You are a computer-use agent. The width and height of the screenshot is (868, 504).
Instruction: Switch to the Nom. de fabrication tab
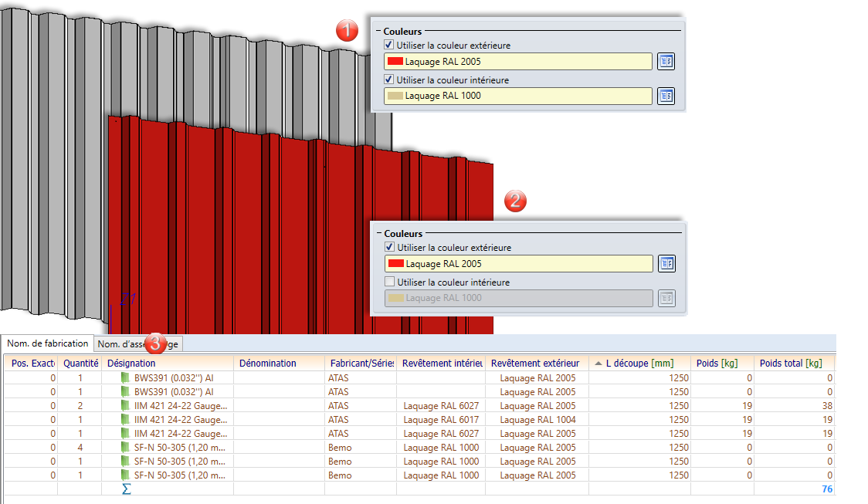(48, 343)
